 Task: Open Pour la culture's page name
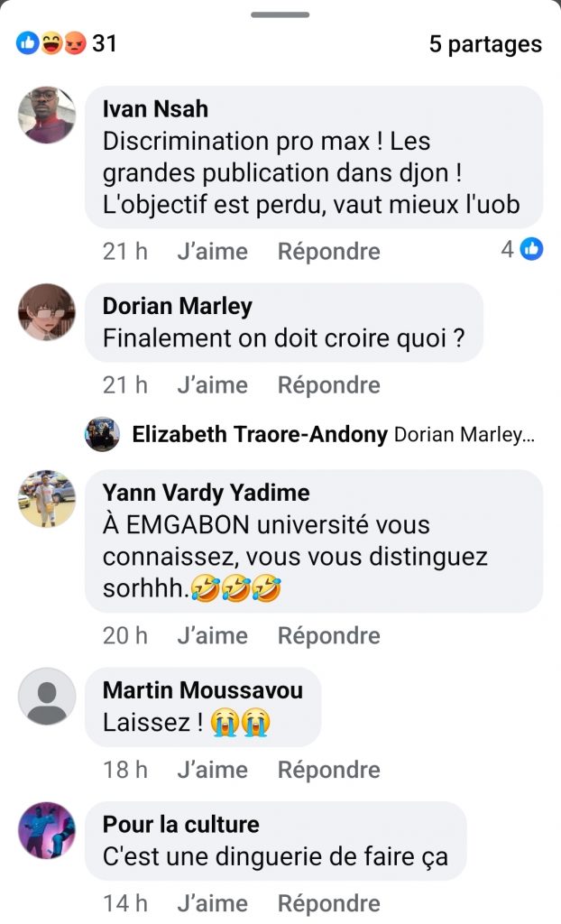pyautogui.click(x=180, y=824)
